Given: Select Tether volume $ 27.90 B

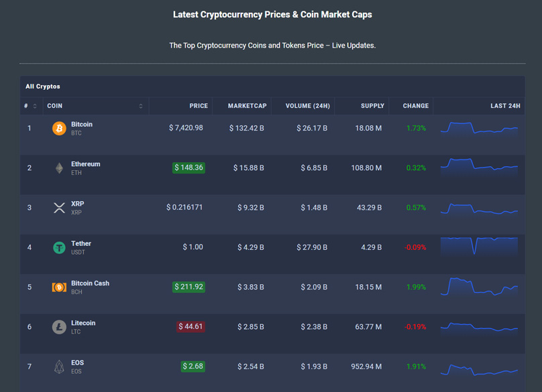Looking at the screenshot, I should tap(312, 248).
